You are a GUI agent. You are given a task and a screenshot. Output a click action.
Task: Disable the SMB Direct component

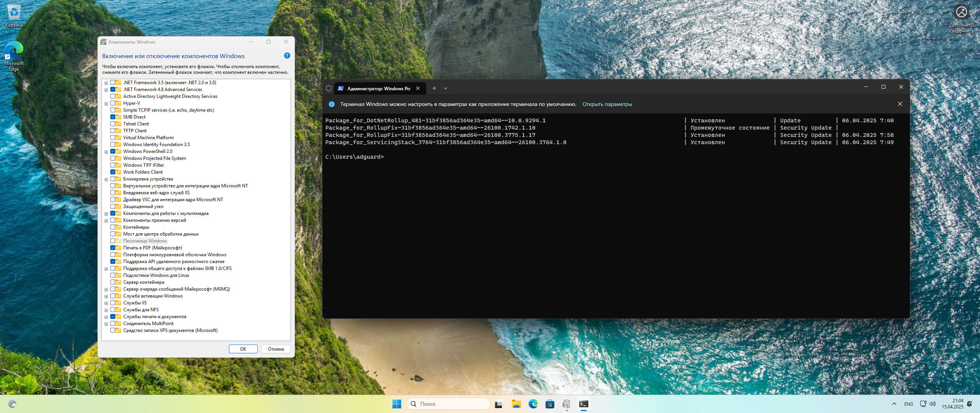(113, 117)
